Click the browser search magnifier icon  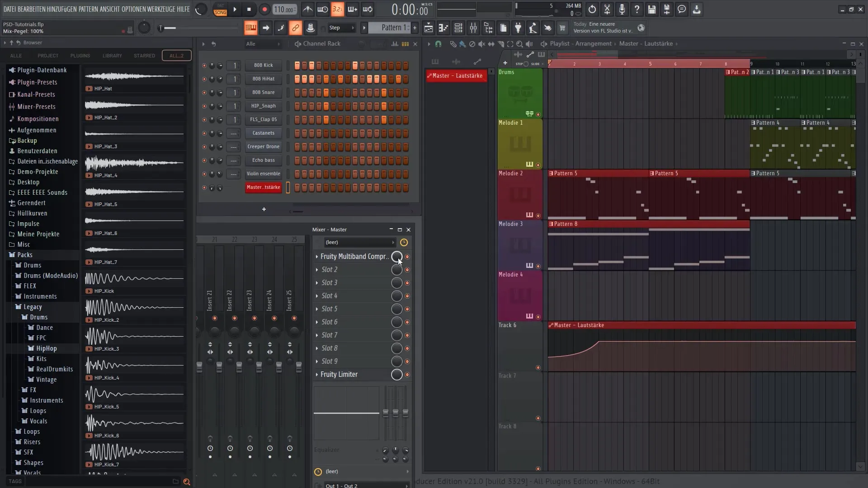click(186, 482)
